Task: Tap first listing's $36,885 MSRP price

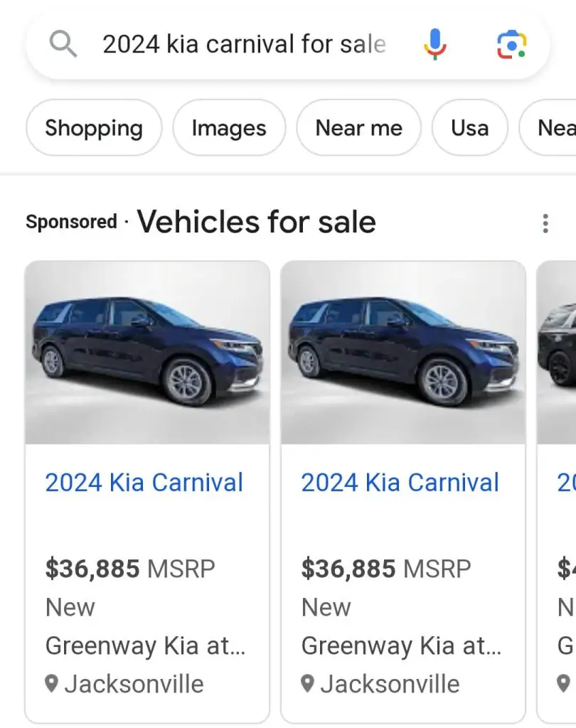Action: 130,569
